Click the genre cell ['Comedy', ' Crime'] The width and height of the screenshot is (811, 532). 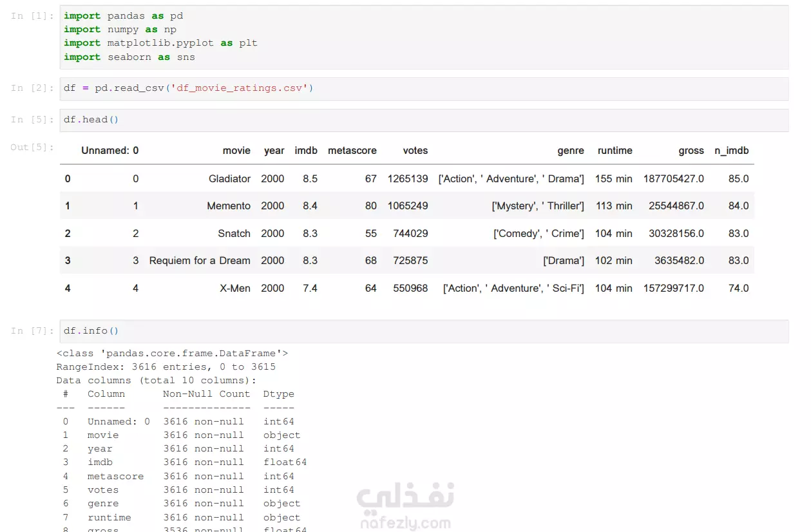[x=539, y=233]
